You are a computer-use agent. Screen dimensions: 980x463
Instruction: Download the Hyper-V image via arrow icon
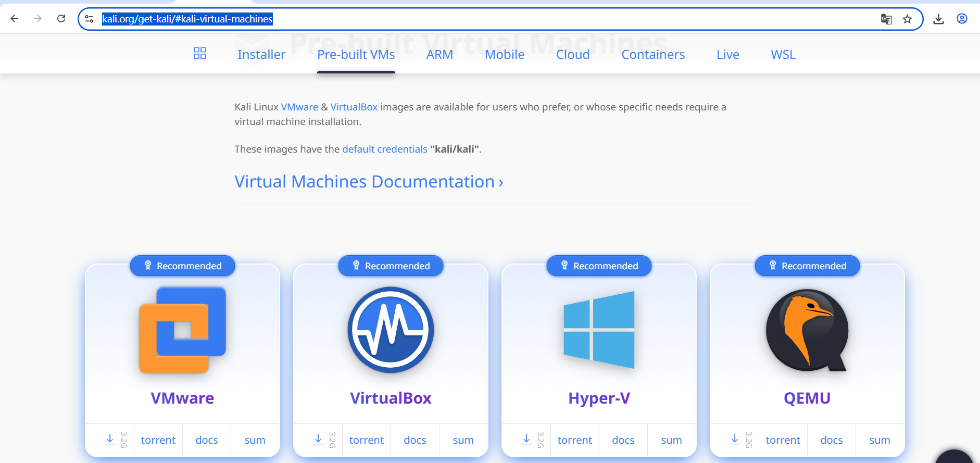(x=526, y=440)
